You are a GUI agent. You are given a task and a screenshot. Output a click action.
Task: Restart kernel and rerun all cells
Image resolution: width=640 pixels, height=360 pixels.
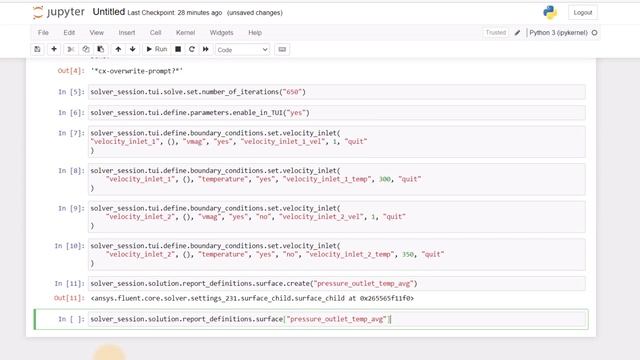[x=206, y=49]
